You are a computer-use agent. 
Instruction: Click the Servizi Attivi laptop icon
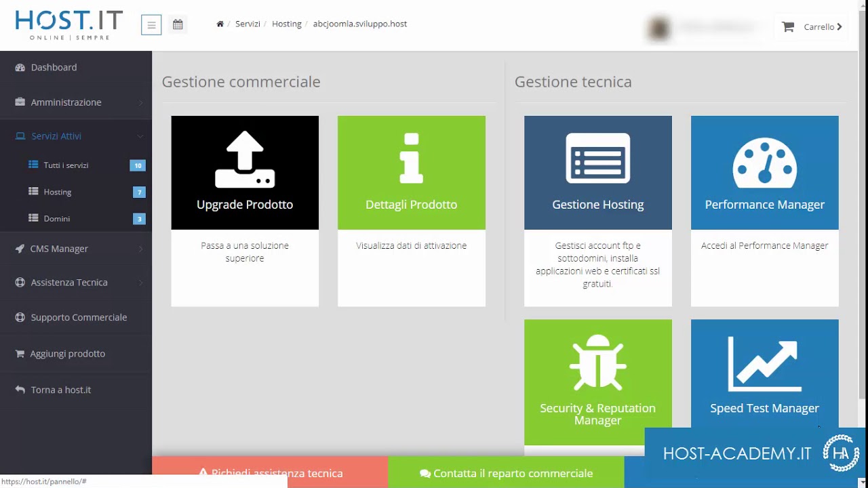coord(20,136)
